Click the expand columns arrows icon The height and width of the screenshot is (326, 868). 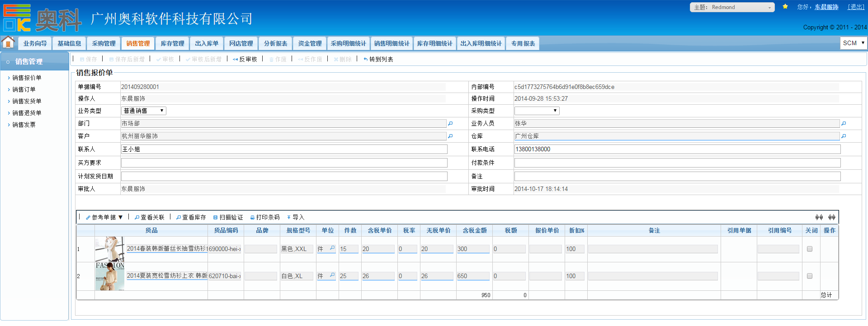[x=832, y=217]
